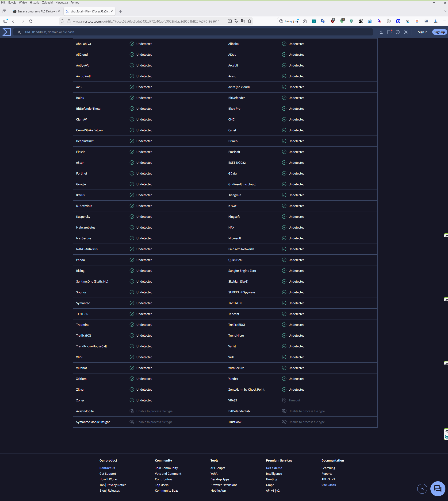Click the Sign in link
Viewport: 448px width, 501px height.
pos(422,32)
